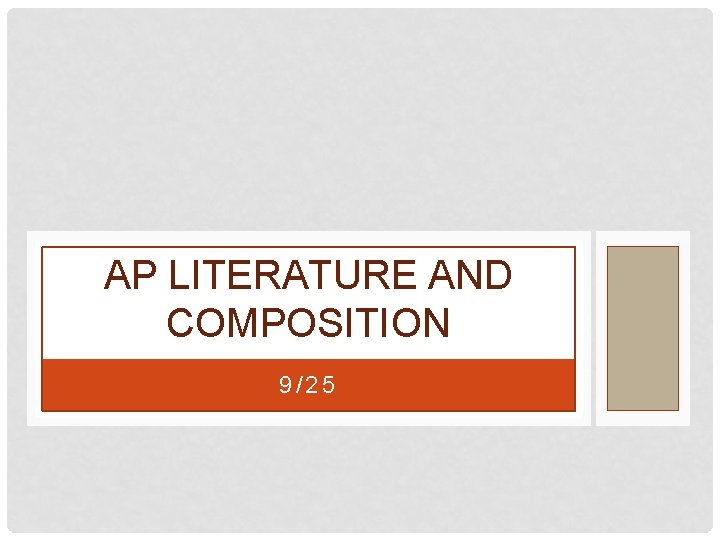This screenshot has width=720, height=540.
Task: Select the 9/25 date subtitle text
Action: (x=308, y=385)
